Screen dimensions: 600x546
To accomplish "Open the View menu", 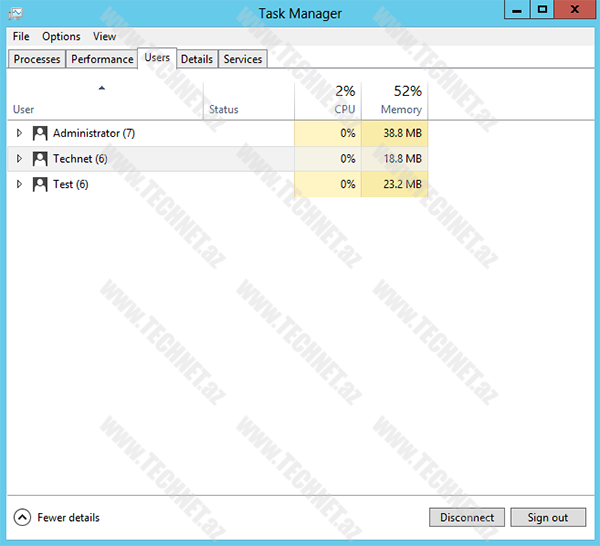I will tap(104, 36).
